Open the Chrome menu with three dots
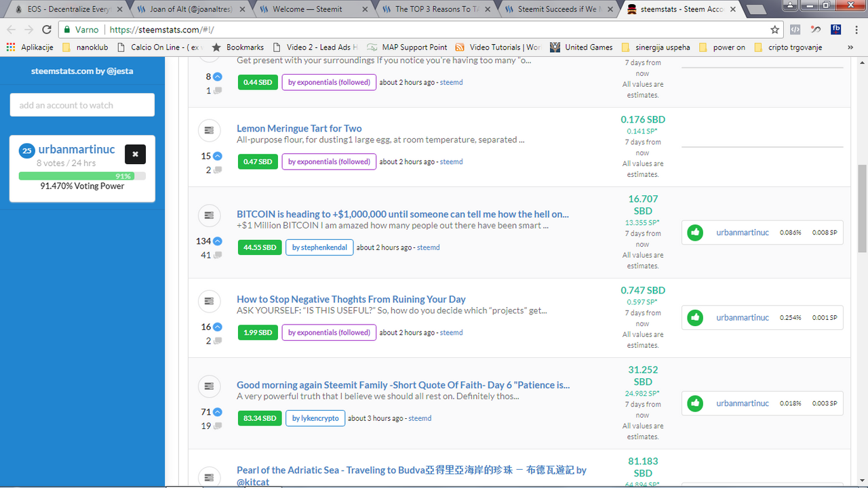This screenshot has height=488, width=868. tap(856, 30)
